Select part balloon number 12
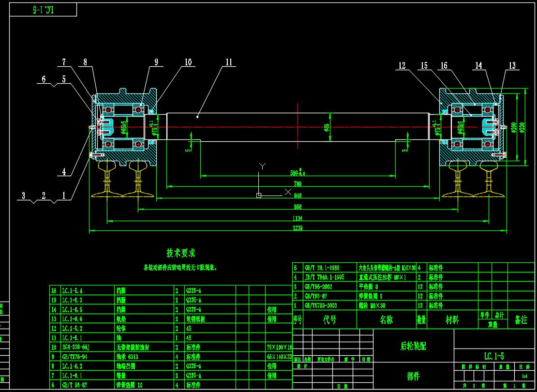The height and width of the screenshot is (392, 537). [402, 66]
